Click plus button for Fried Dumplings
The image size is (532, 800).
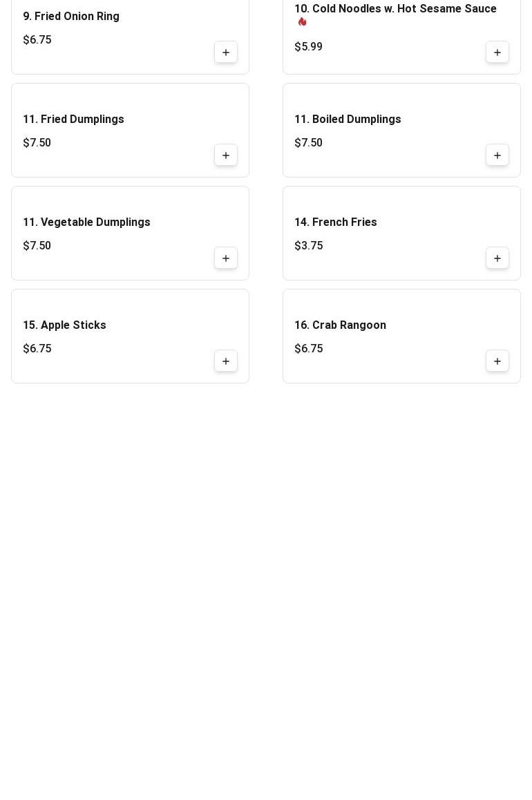tap(226, 155)
